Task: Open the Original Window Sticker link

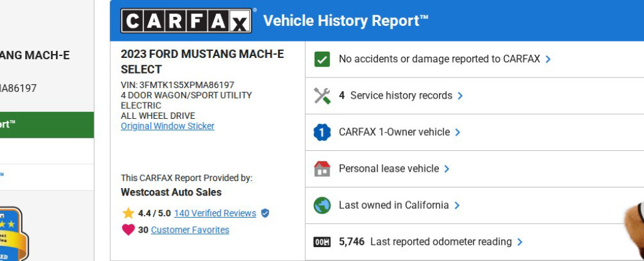Action: (167, 126)
